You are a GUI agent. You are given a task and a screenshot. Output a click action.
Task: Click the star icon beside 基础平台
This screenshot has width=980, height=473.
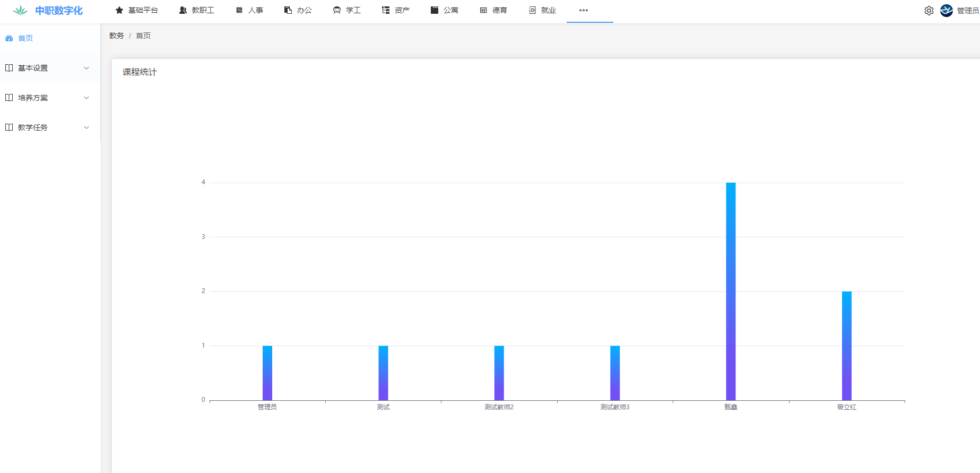click(119, 10)
